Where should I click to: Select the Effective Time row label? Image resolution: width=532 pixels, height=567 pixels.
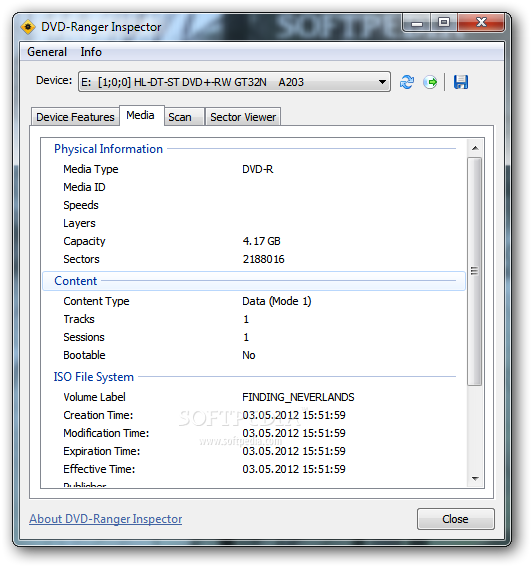(99, 469)
